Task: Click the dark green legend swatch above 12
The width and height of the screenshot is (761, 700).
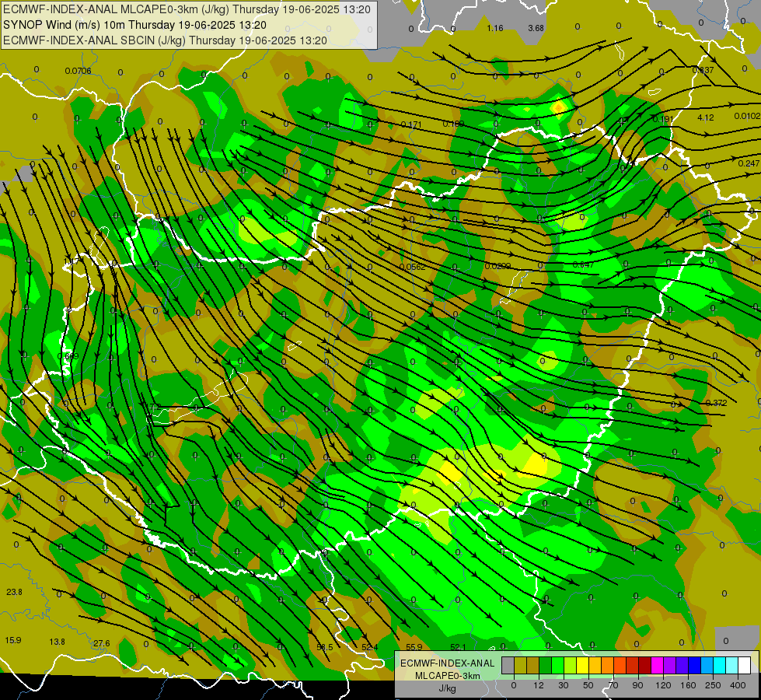Action: pos(546,665)
